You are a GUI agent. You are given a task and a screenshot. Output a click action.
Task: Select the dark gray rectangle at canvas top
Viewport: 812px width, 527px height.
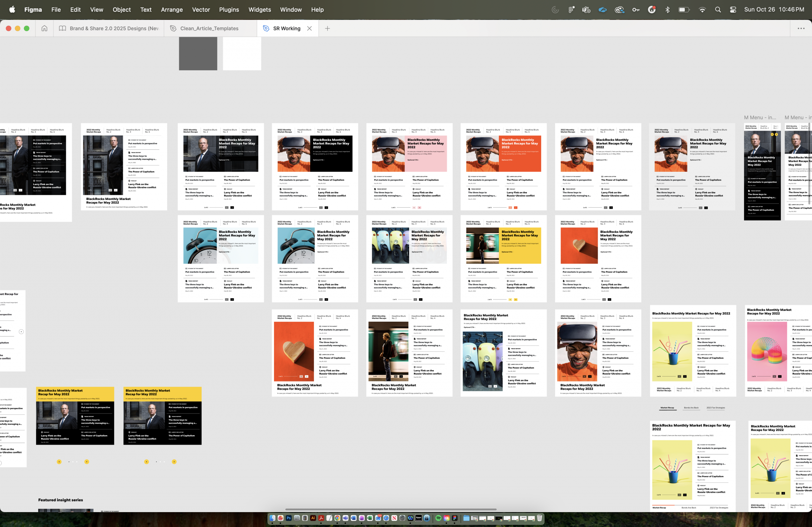[198, 54]
